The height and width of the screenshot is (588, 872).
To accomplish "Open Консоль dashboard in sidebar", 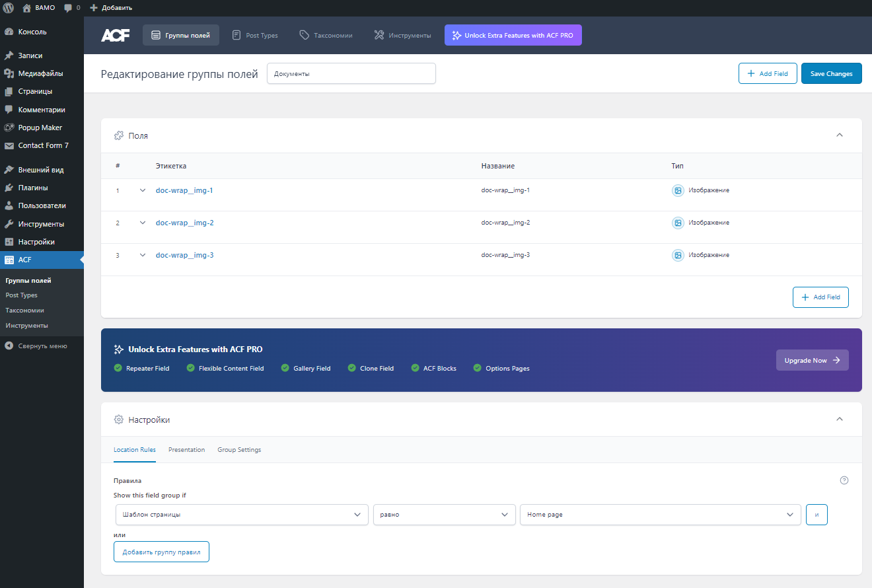I will 42,32.
